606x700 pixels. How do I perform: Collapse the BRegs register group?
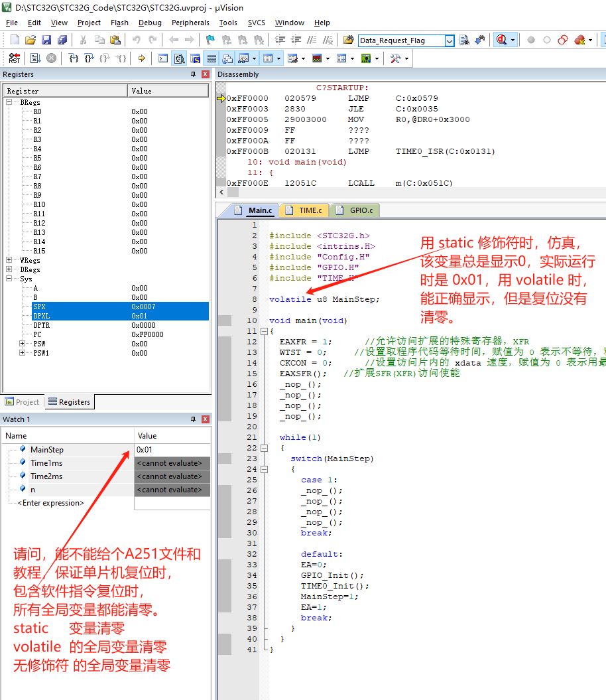[x=9, y=102]
